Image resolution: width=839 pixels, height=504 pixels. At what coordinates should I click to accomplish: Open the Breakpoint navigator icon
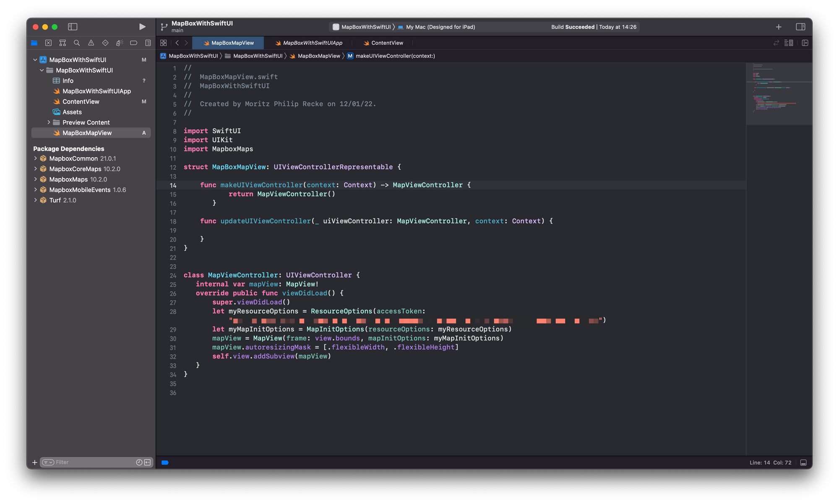134,43
